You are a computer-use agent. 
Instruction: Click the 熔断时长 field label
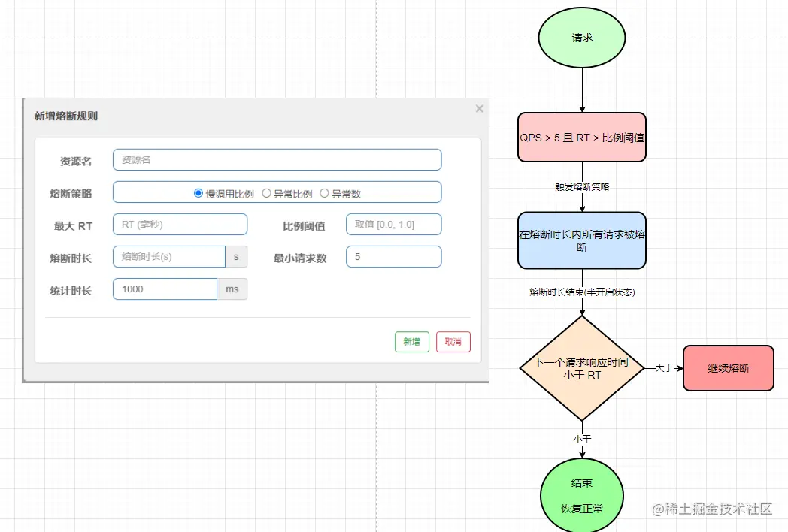pos(71,258)
